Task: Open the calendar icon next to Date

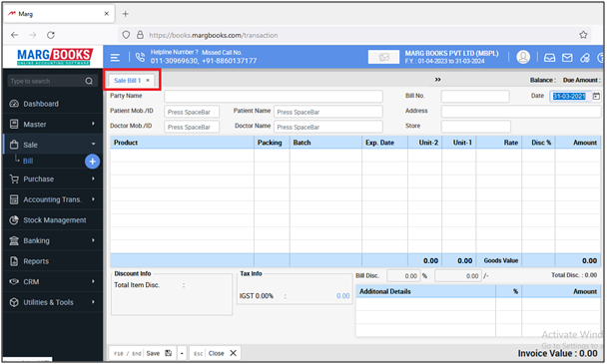Action: tap(597, 96)
